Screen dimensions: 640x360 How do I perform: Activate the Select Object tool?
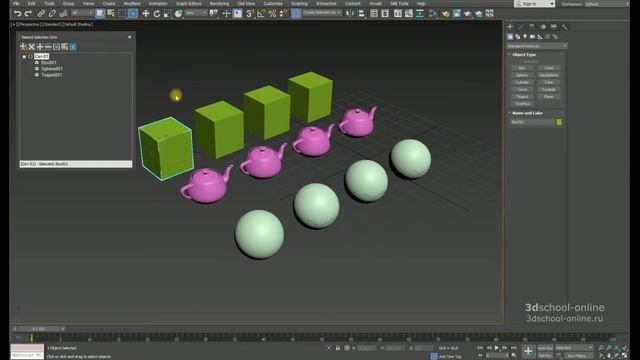[100, 13]
